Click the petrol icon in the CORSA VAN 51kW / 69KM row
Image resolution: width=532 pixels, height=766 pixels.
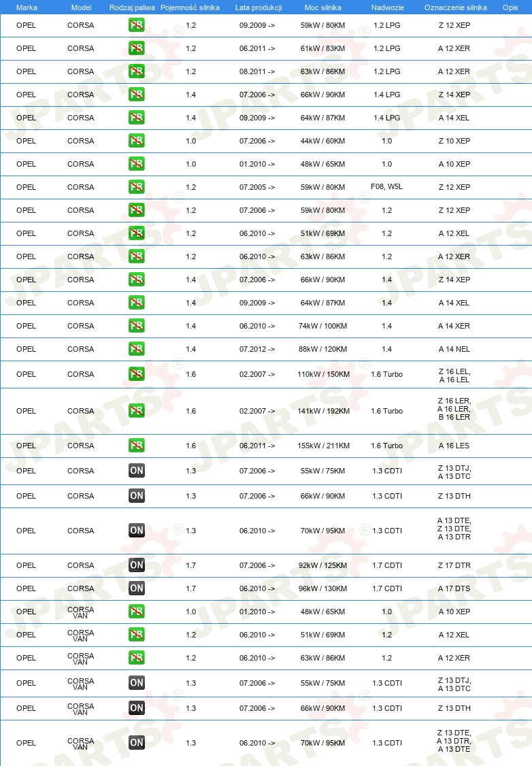coord(136,635)
